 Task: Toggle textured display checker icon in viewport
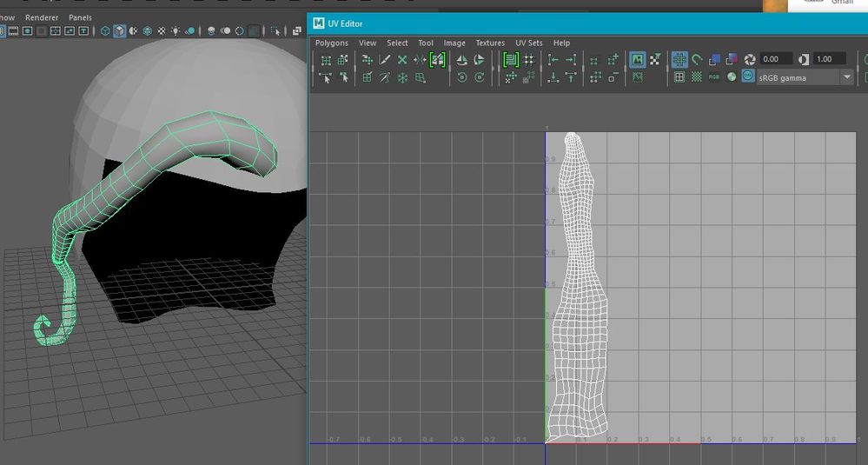pyautogui.click(x=162, y=31)
